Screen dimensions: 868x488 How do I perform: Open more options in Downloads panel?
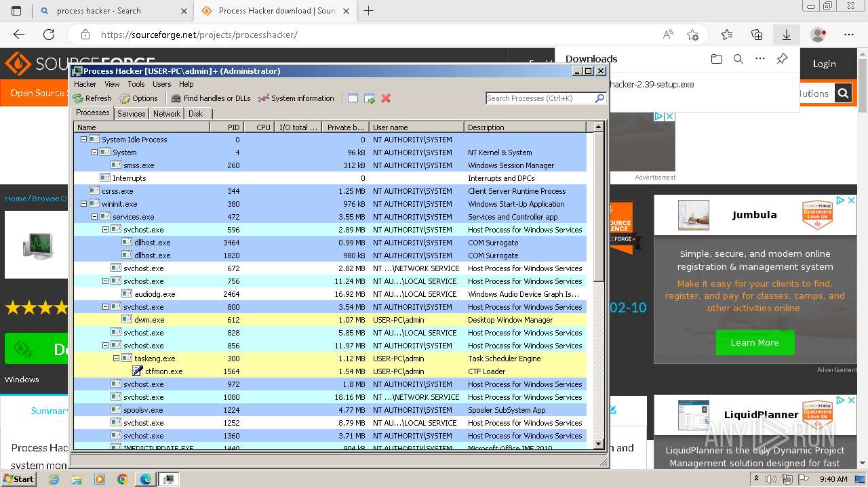tap(760, 59)
